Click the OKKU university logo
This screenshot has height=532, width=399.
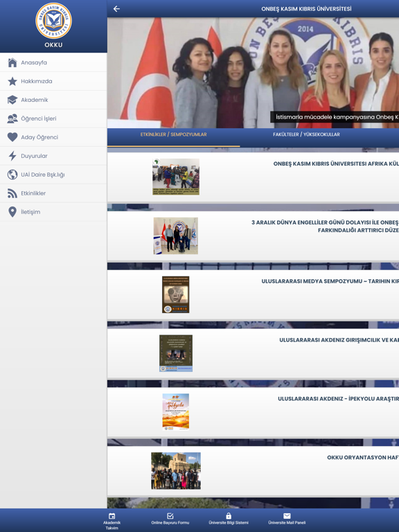coord(53,21)
